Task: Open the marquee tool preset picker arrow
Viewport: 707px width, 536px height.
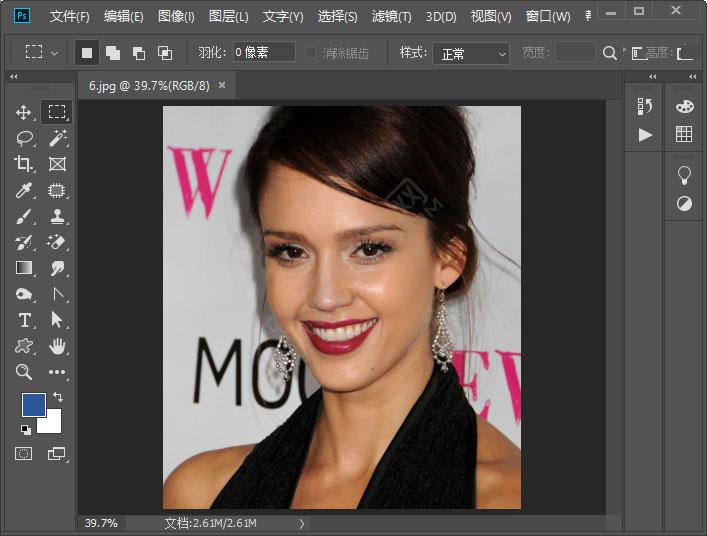Action: pyautogui.click(x=54, y=52)
